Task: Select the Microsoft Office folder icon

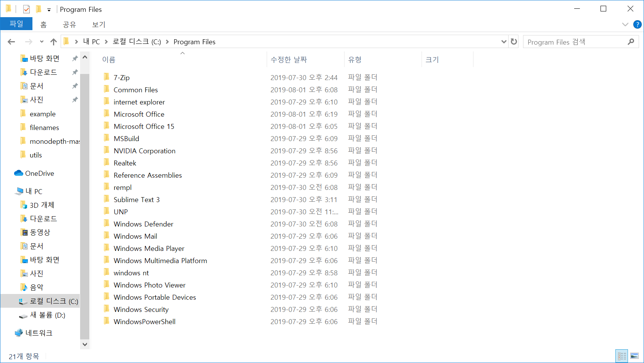Action: (106, 114)
